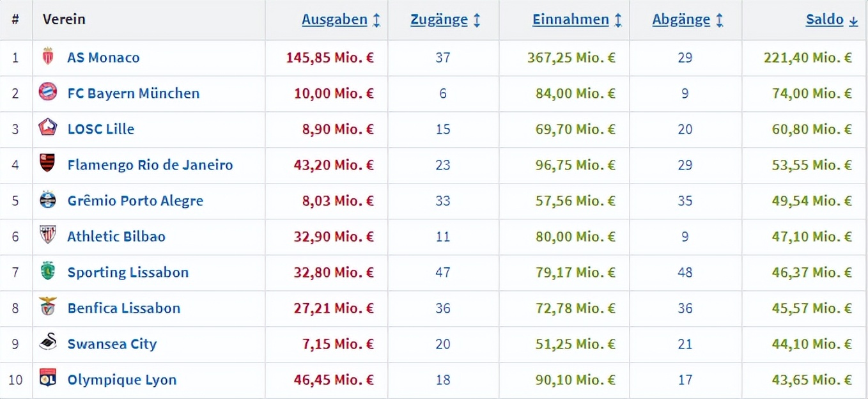The height and width of the screenshot is (399, 868).
Task: Open the Swansea City club page
Action: coord(112,344)
